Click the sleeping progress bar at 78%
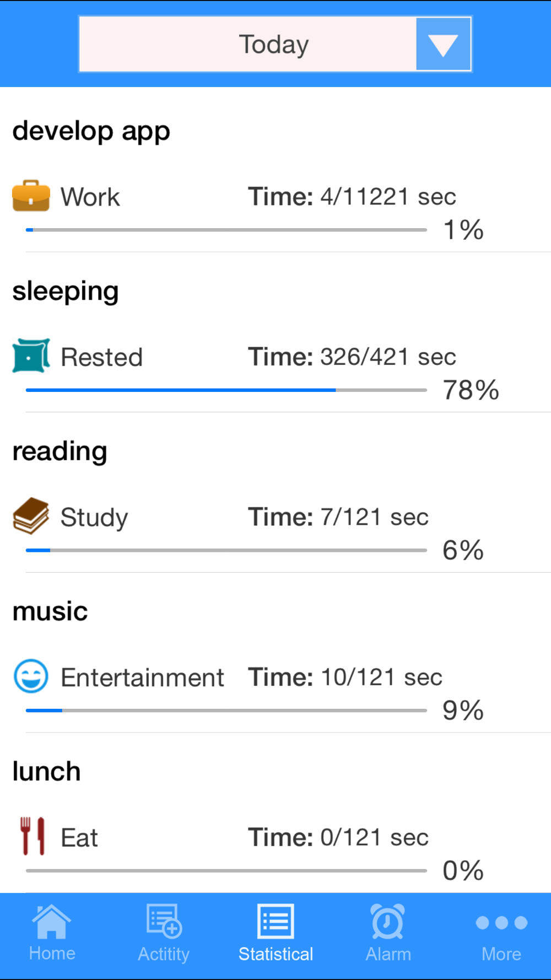 coord(226,390)
